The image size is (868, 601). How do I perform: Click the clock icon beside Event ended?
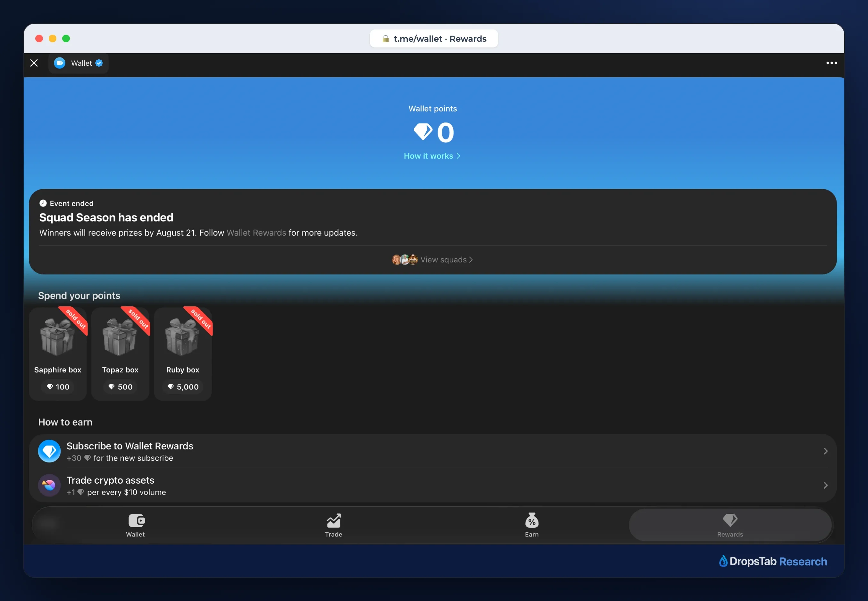point(43,203)
